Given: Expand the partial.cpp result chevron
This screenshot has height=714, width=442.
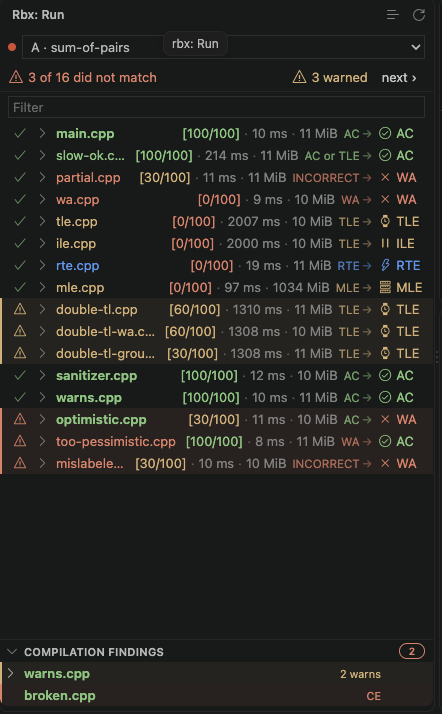Looking at the screenshot, I should pos(42,178).
